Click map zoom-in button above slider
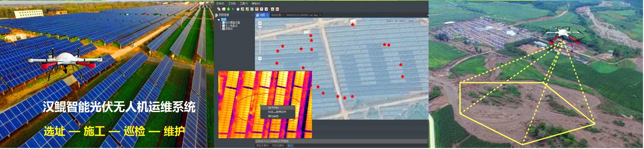This screenshot has width=644, height=149. (260, 23)
